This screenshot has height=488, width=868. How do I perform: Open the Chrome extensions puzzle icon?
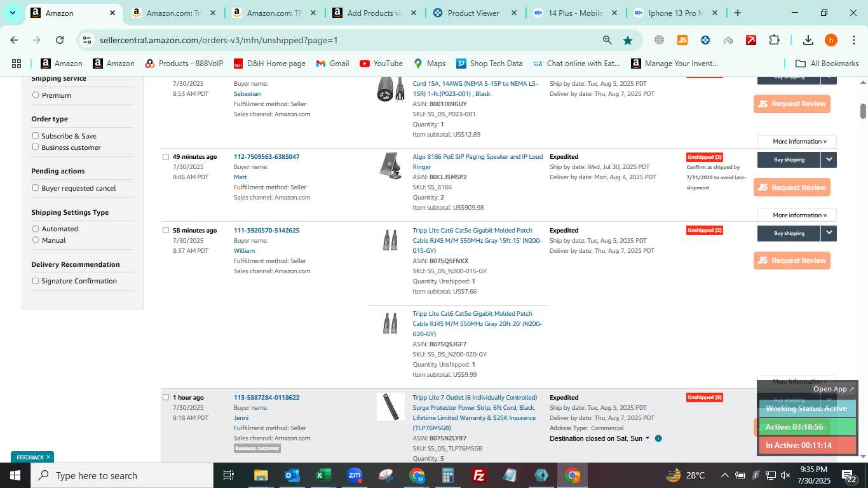click(x=774, y=40)
